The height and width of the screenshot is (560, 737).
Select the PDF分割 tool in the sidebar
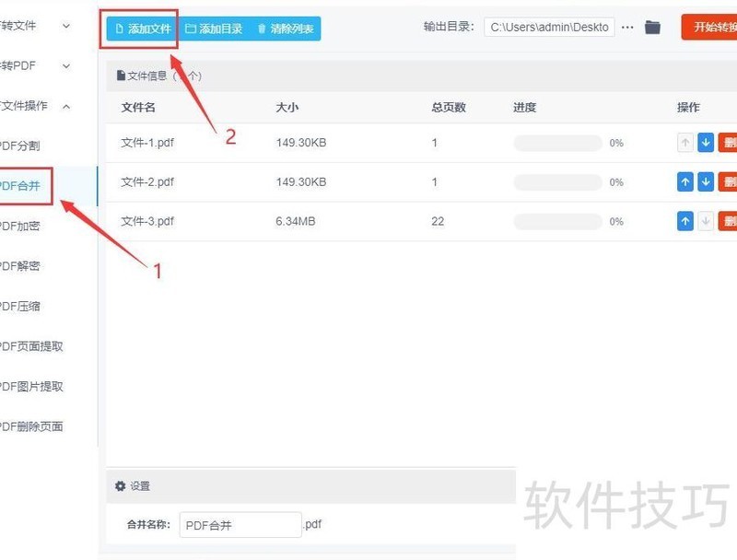click(x=18, y=146)
